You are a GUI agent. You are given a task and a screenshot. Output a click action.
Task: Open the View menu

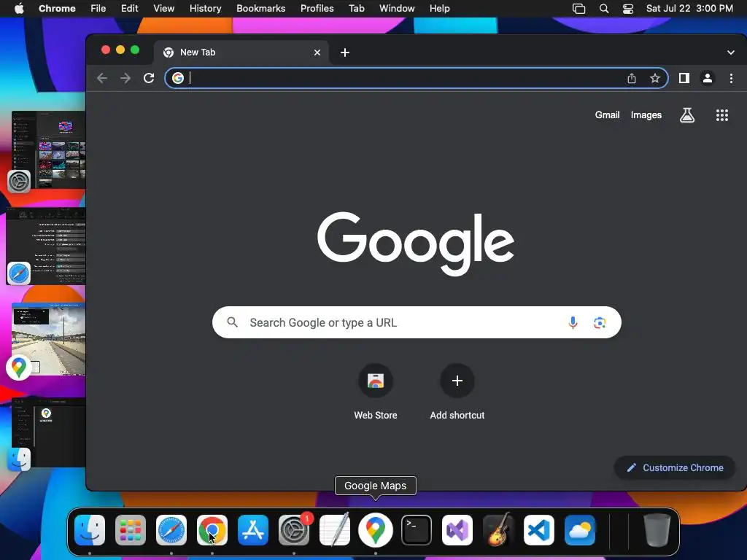pyautogui.click(x=163, y=8)
